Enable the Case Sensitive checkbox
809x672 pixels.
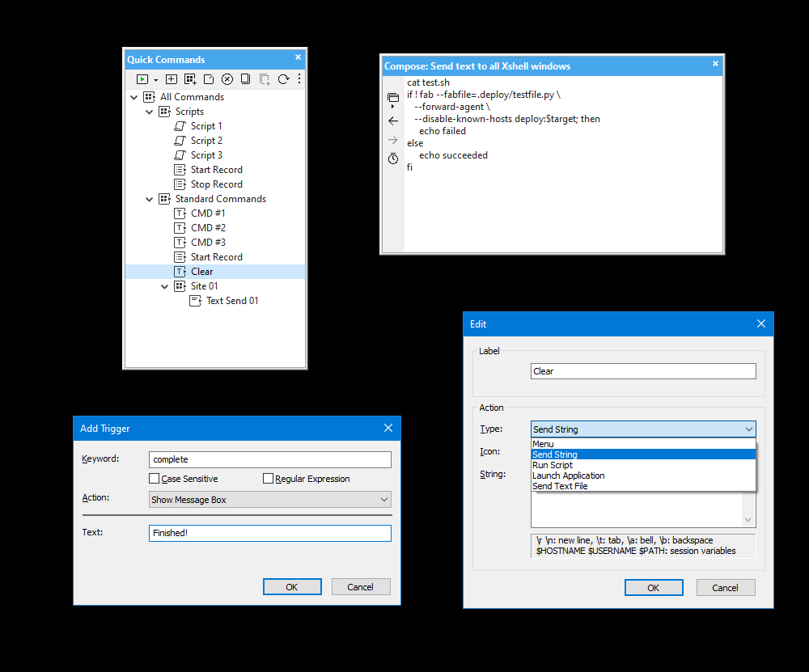[154, 479]
